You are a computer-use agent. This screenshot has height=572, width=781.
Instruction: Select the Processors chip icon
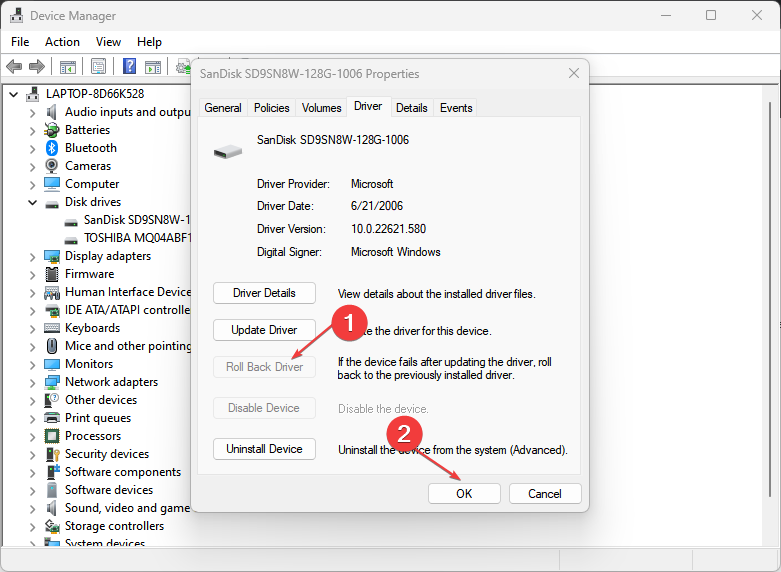52,436
